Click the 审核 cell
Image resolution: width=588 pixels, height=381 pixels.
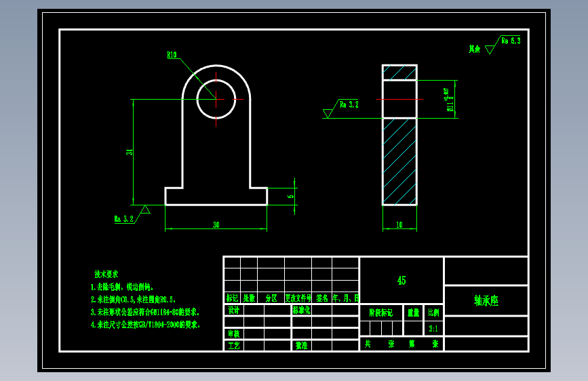point(233,334)
